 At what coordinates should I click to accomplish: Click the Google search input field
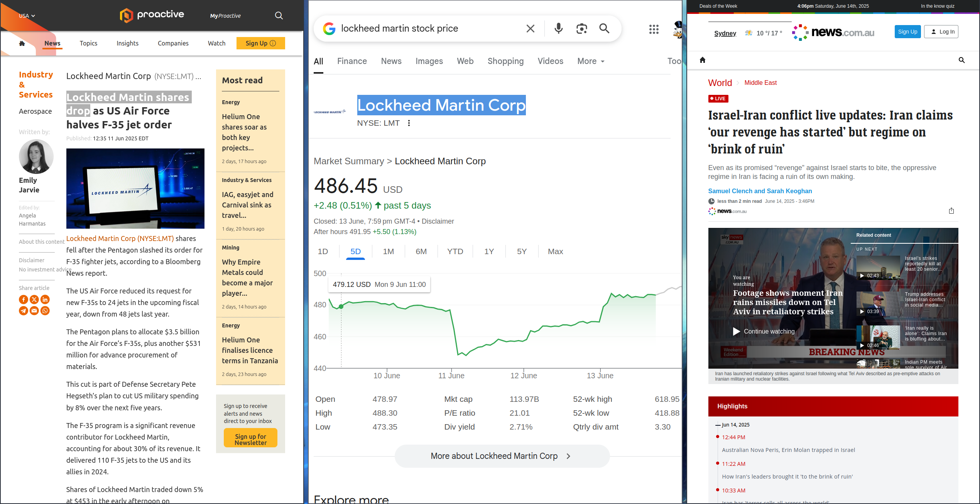coord(429,28)
